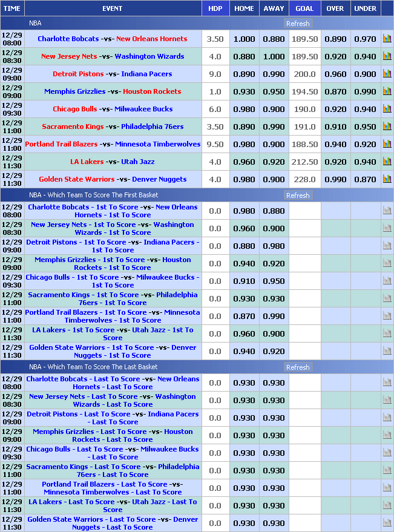Screen dimensions: 394x532
Task: Click the GOAL column header
Action: tap(304, 8)
